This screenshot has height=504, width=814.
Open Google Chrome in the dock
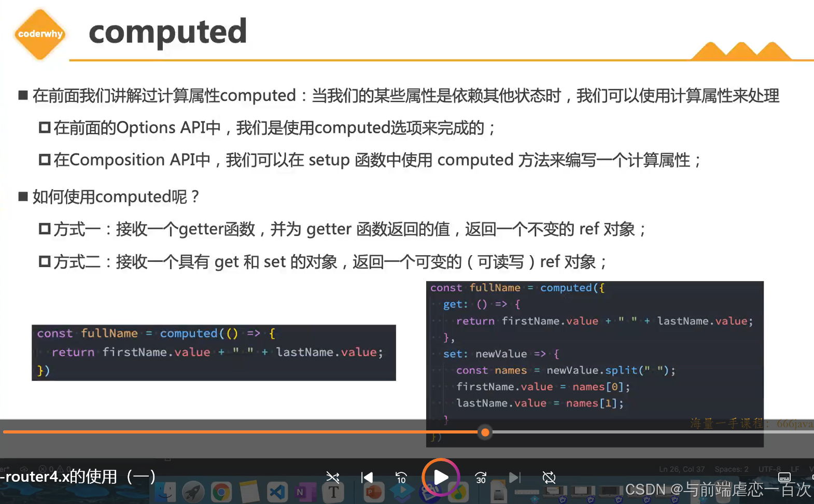pyautogui.click(x=221, y=492)
